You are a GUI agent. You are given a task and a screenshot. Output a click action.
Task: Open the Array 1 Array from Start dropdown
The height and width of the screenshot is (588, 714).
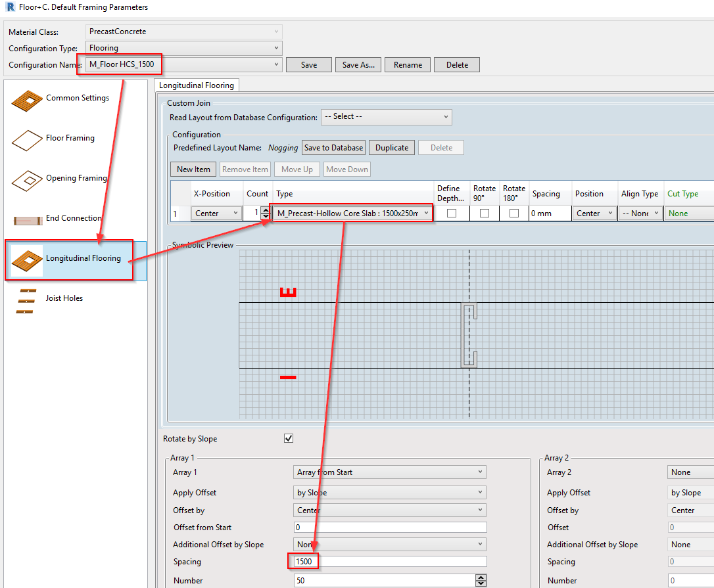pos(390,472)
